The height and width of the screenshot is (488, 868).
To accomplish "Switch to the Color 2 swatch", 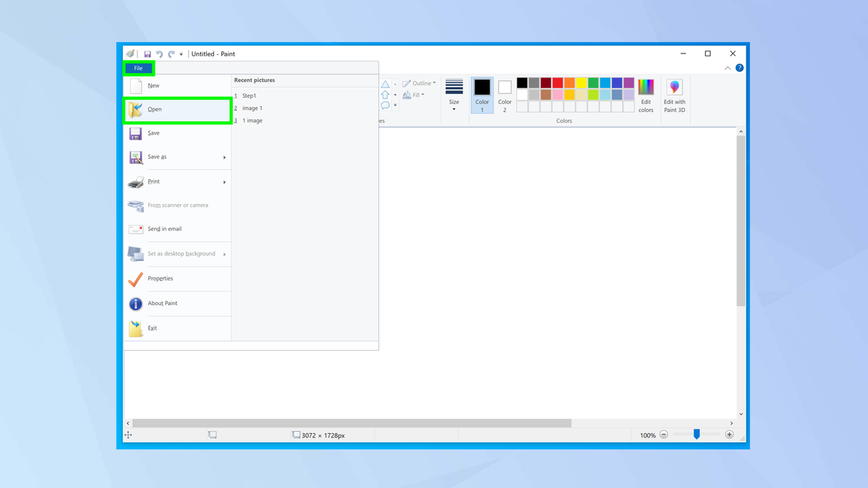I will 504,94.
